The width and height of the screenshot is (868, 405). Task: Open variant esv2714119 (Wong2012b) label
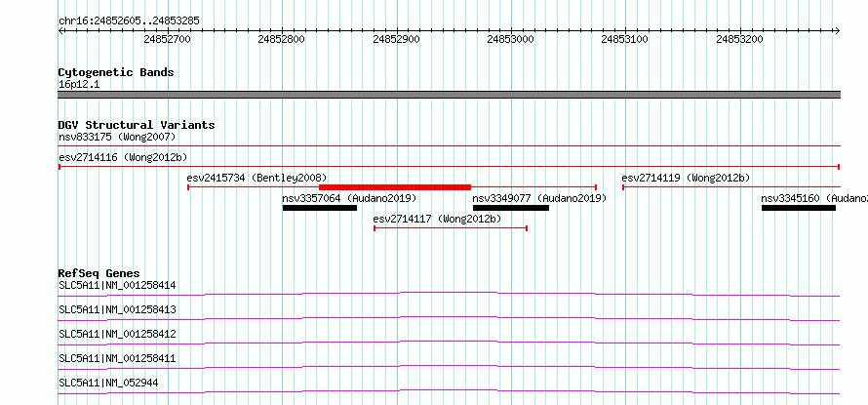point(686,178)
